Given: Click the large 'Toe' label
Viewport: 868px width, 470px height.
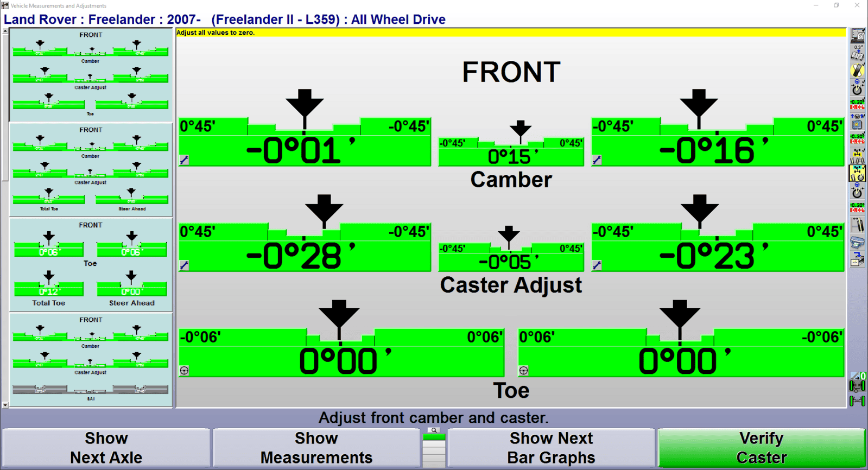Looking at the screenshot, I should pos(511,391).
